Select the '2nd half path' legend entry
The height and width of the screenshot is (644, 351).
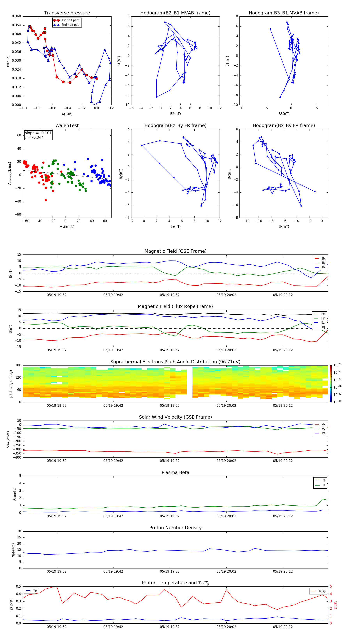[x=67, y=25]
